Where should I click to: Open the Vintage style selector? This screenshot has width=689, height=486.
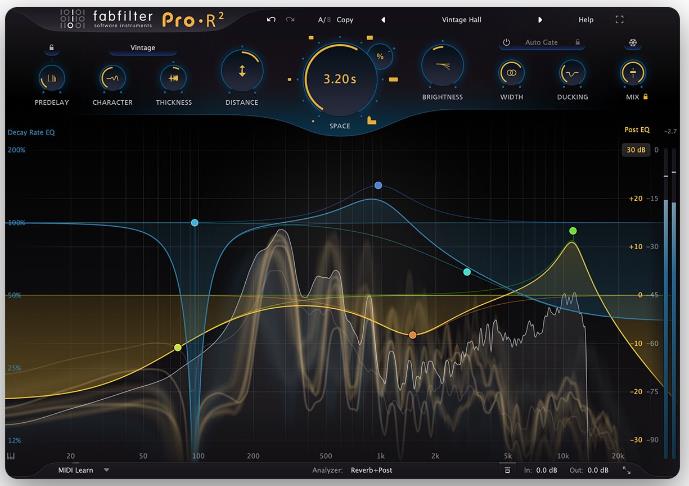tap(143, 48)
